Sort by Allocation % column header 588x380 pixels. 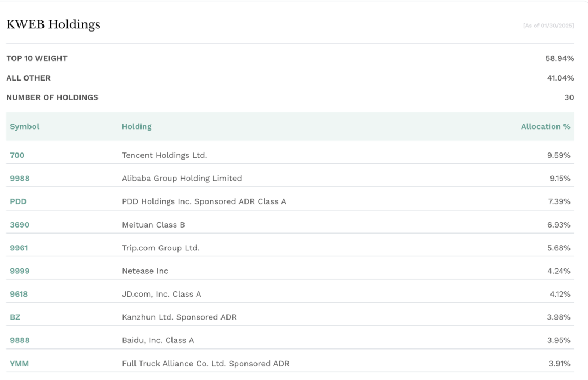coord(545,126)
